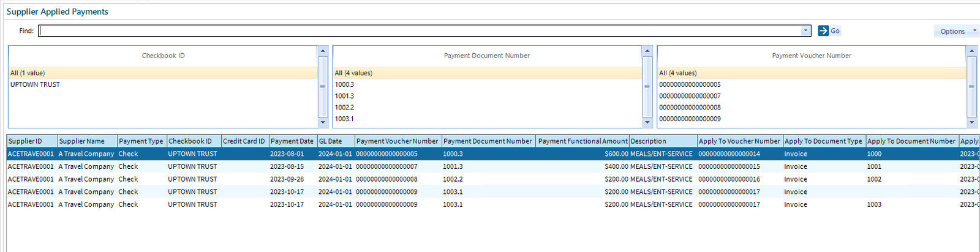980x252 pixels.
Task: Filter by voucher 00000000000000005
Action: click(812, 84)
